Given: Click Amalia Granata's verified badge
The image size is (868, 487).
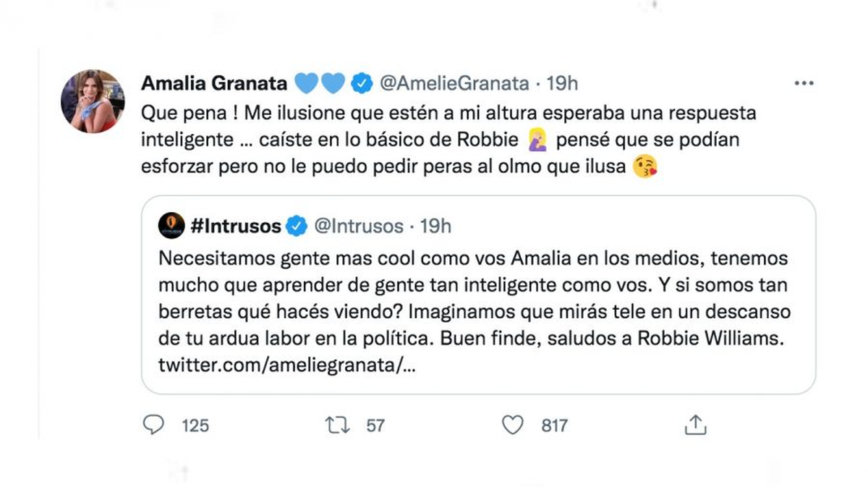Looking at the screenshot, I should coord(360,83).
